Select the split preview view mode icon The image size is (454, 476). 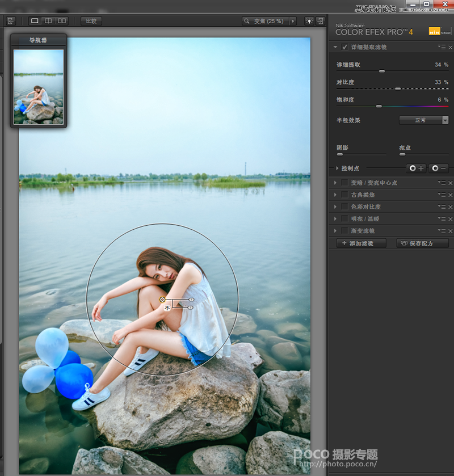48,20
